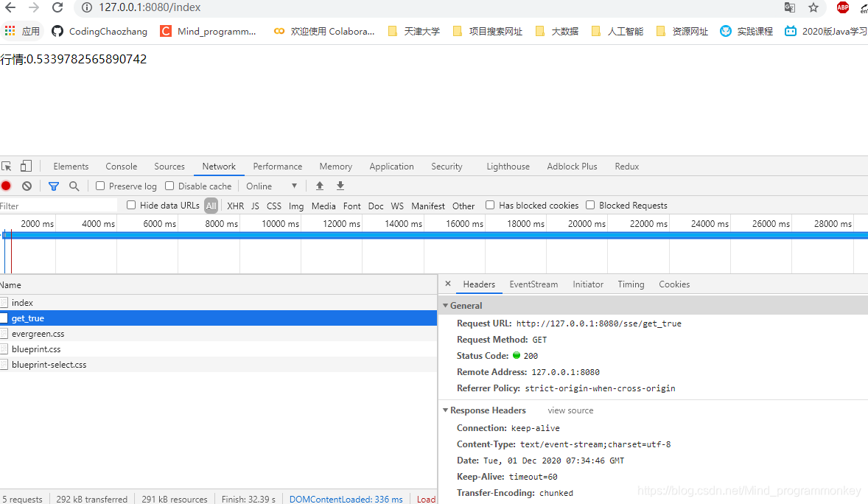Select the evergreen.css request

coord(219,333)
